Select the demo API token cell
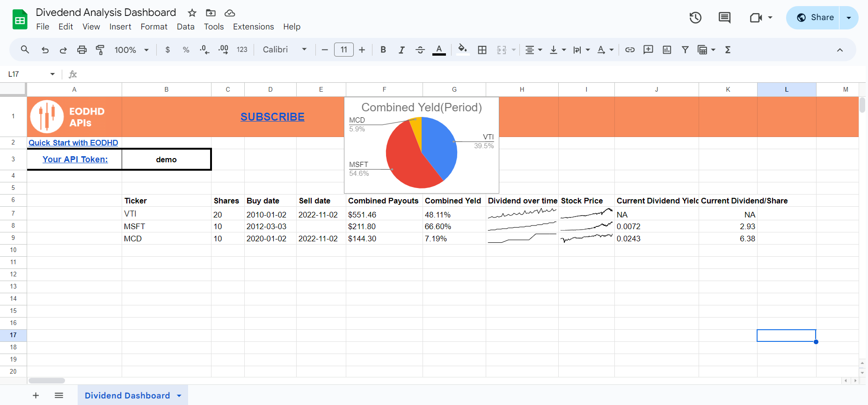This screenshot has width=868, height=405. 166,159
